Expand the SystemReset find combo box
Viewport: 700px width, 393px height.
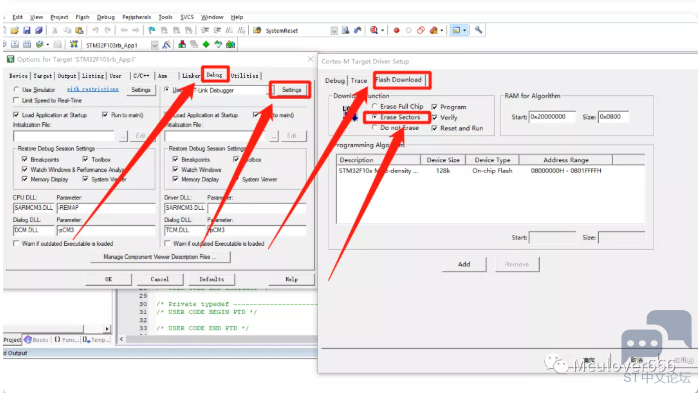coord(334,30)
